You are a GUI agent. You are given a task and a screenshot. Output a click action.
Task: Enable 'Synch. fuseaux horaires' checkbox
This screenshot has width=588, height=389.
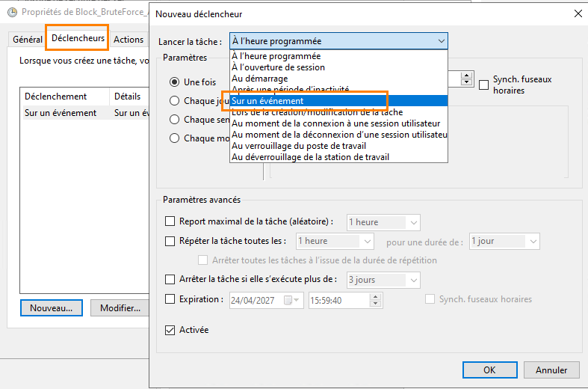484,84
